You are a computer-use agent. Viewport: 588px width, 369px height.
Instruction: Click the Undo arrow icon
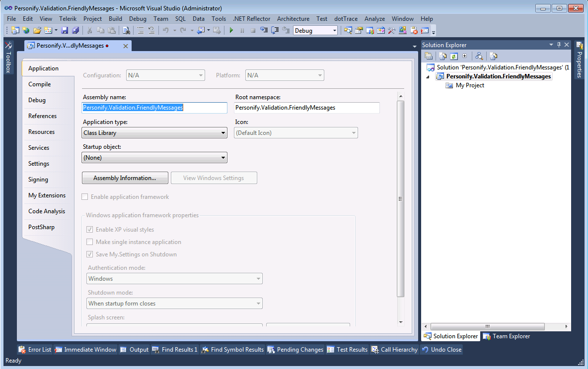pos(165,30)
